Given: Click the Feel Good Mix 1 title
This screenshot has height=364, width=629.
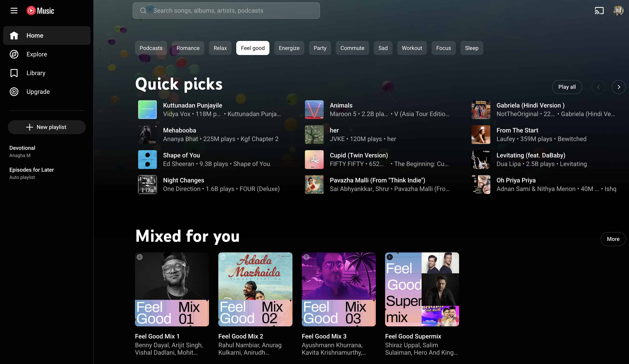Looking at the screenshot, I should (157, 336).
